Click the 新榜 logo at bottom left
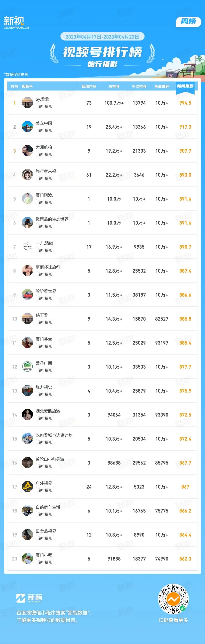 click(29, 598)
